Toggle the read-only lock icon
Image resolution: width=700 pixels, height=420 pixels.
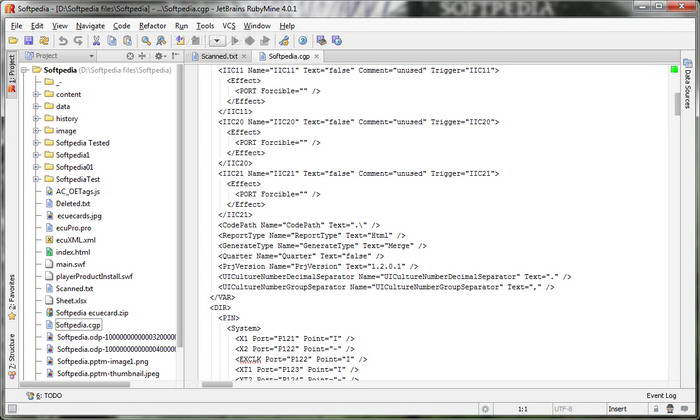coord(656,409)
